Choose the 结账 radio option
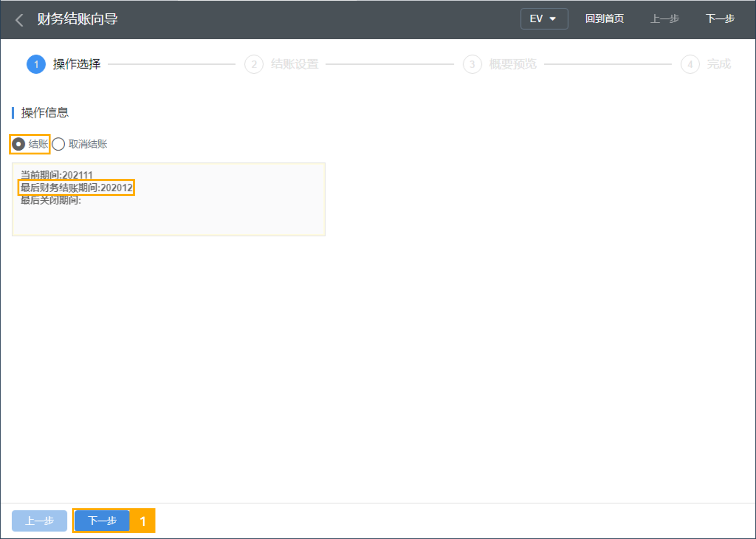The height and width of the screenshot is (539, 756). (30, 144)
